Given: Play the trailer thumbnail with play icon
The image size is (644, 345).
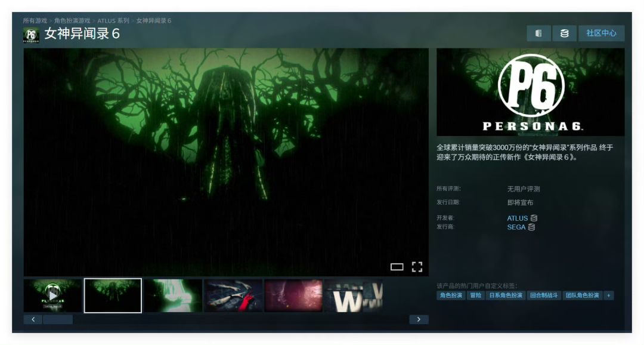Looking at the screenshot, I should pyautogui.click(x=52, y=295).
